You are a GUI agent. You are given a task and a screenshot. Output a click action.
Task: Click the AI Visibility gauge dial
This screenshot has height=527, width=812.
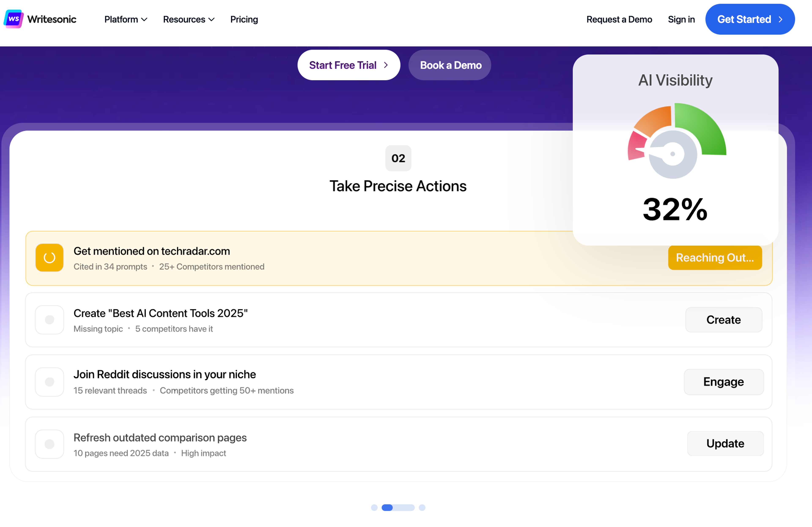coord(676,141)
